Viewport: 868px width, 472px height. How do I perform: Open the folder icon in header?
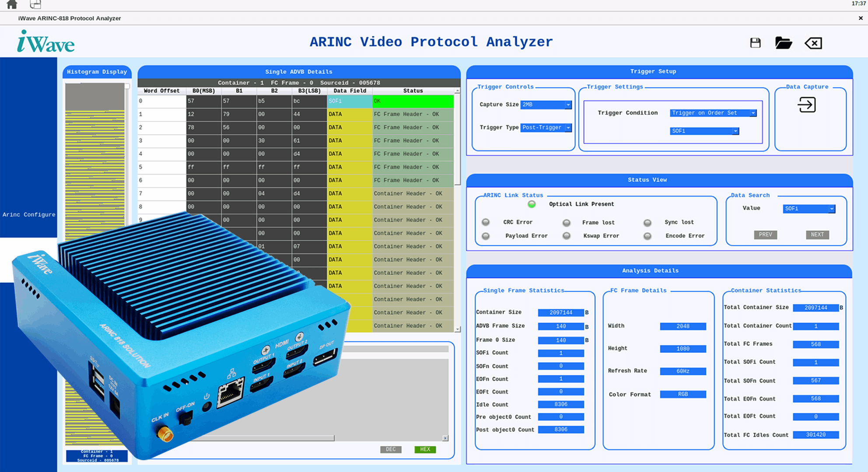[784, 43]
